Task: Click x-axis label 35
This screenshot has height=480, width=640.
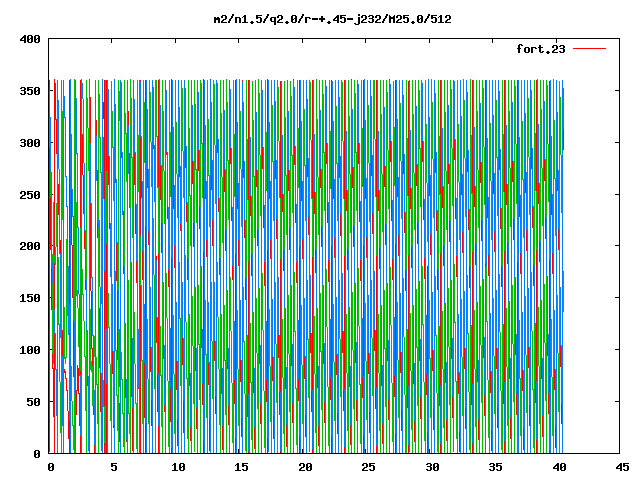Action: coord(496,467)
